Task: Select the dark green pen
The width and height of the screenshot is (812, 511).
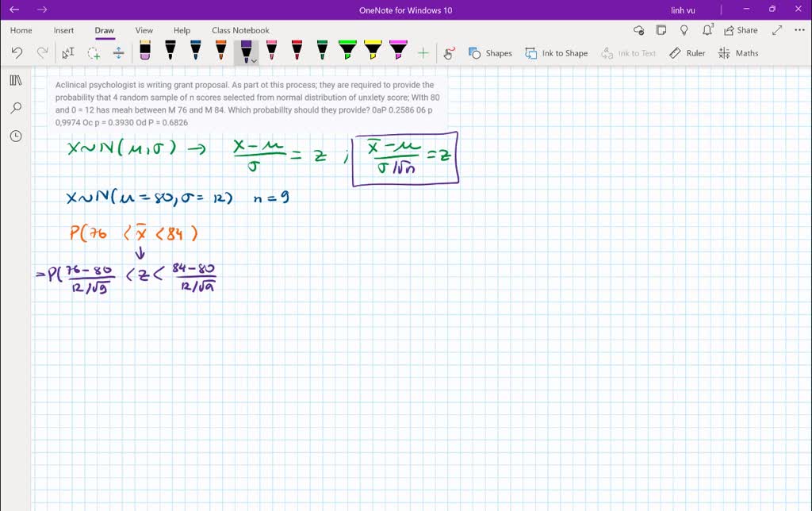Action: pyautogui.click(x=322, y=51)
